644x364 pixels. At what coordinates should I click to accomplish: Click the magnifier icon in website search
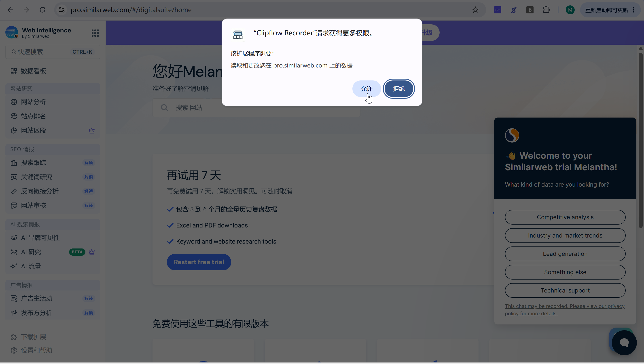165,108
